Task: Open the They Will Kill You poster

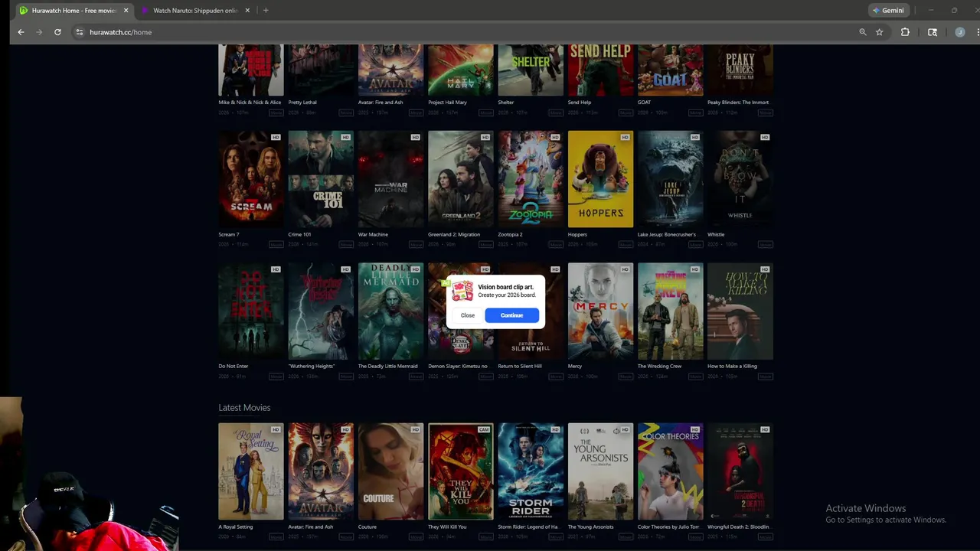Action: pos(461,471)
